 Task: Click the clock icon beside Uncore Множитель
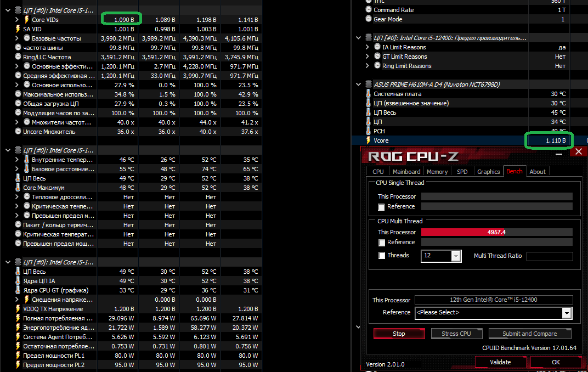(x=18, y=131)
